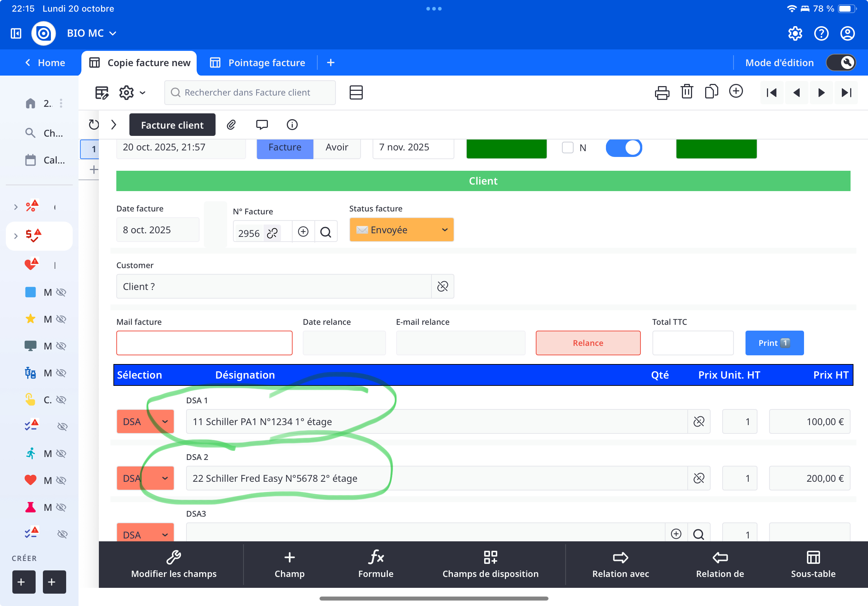868x606 pixels.
Task: Open the comments speech bubble icon
Action: click(x=262, y=125)
